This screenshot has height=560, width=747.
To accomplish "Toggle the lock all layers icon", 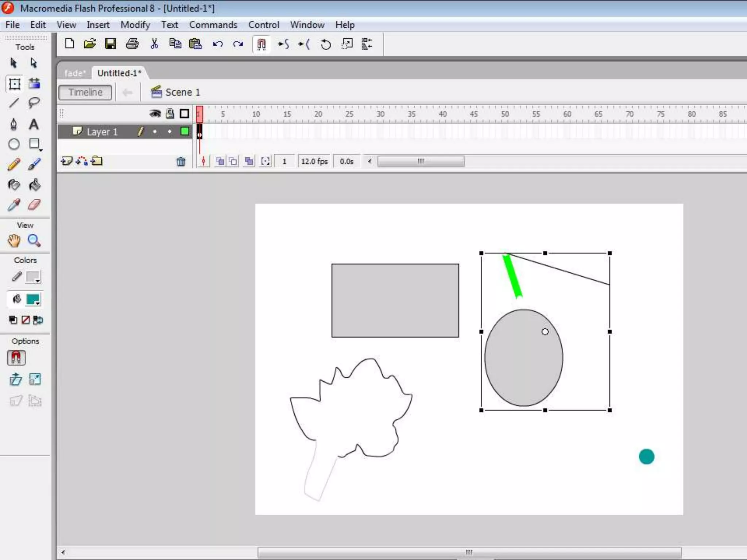I will click(x=170, y=114).
